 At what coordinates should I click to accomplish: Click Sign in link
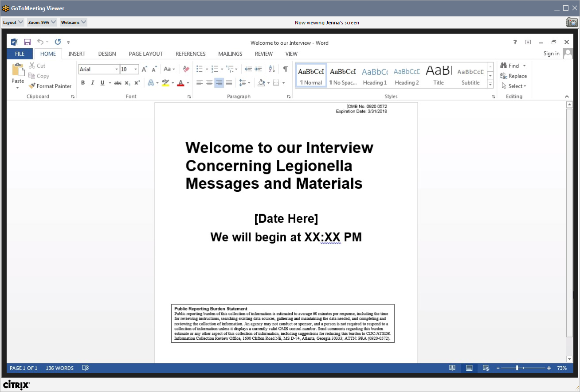pyautogui.click(x=551, y=54)
